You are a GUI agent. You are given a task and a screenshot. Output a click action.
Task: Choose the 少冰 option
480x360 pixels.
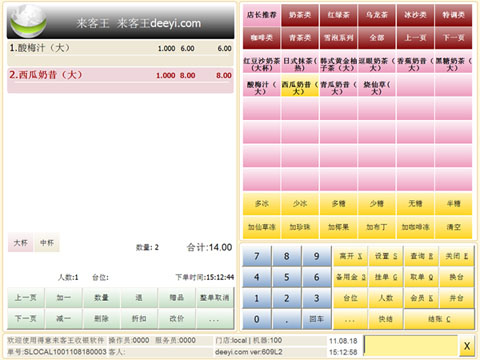300,204
